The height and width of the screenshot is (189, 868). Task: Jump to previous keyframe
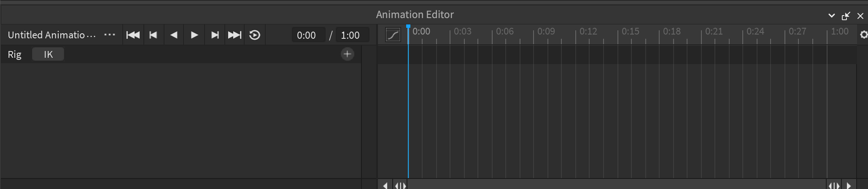(153, 35)
